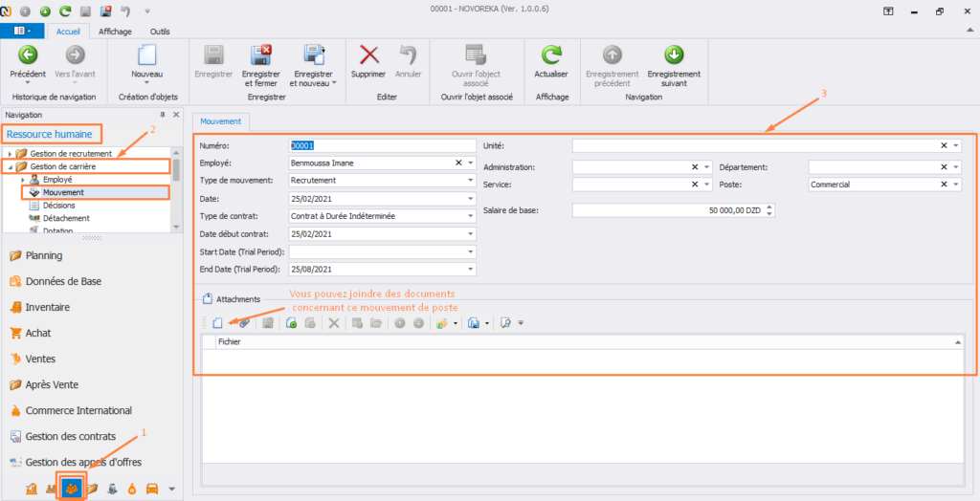
Task: Select Décisions in navigation tree
Action: click(58, 205)
